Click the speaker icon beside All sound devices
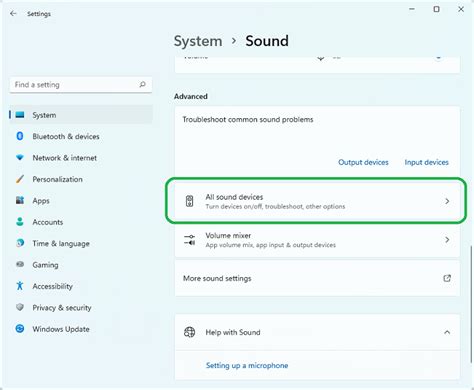Viewport: 474px width, 390px height. pyautogui.click(x=189, y=201)
